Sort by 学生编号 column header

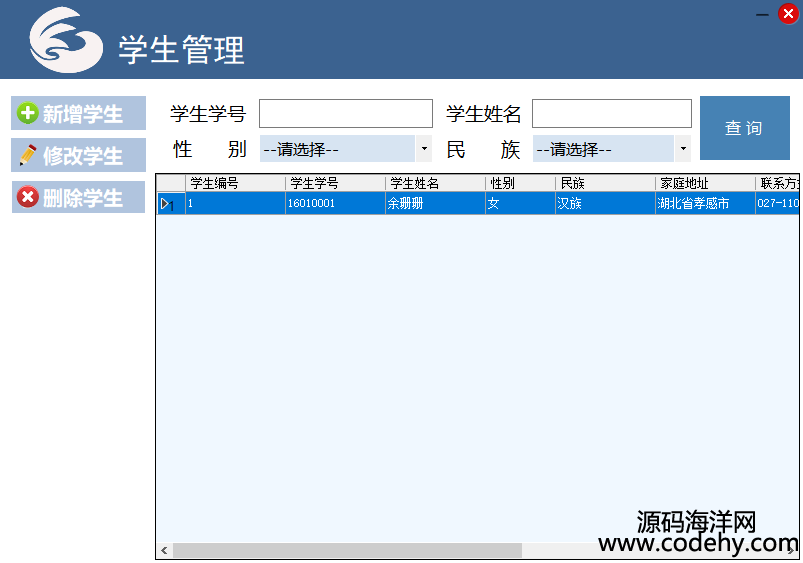click(x=235, y=183)
